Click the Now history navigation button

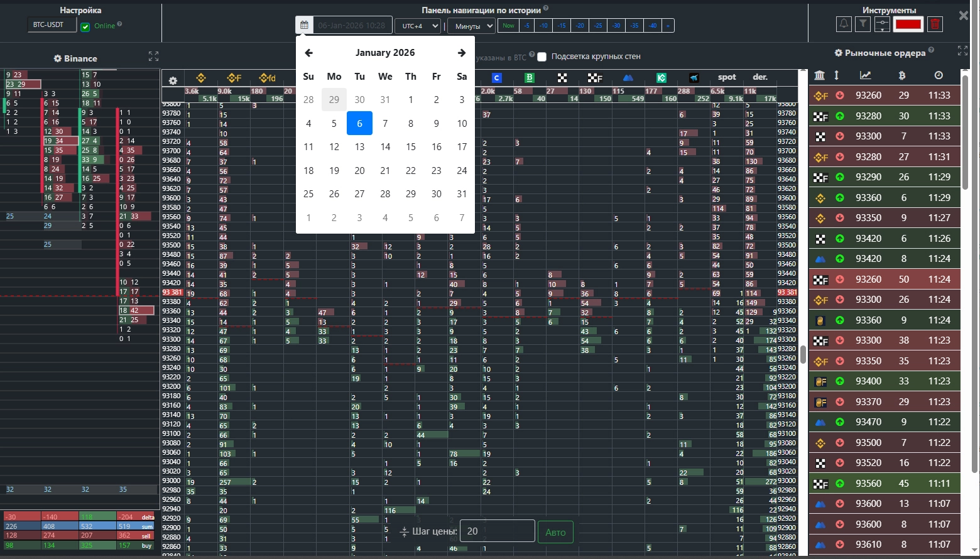508,26
